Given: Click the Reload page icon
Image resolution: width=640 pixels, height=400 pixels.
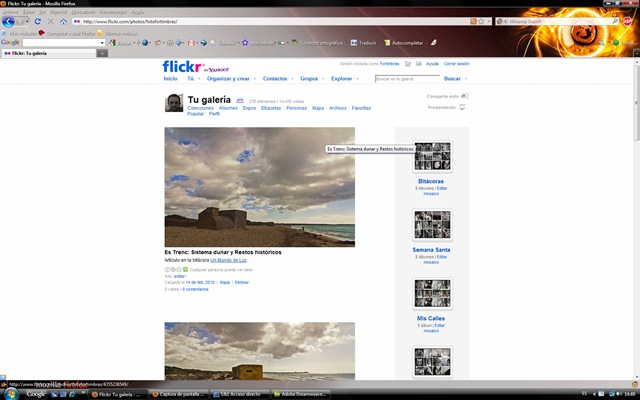Looking at the screenshot, I should pyautogui.click(x=38, y=21).
